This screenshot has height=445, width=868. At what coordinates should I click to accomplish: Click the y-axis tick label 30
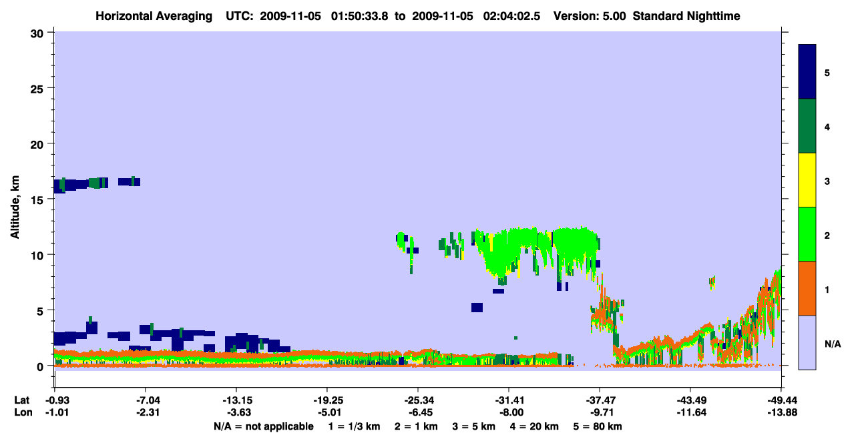click(x=39, y=33)
